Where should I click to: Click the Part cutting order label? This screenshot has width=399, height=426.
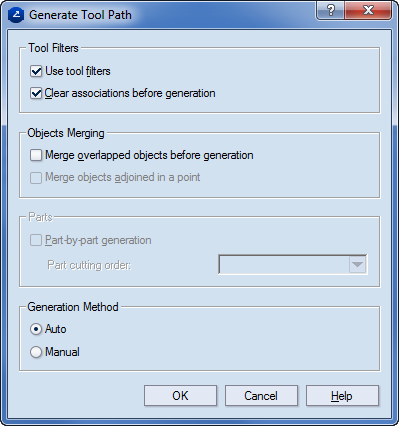[x=89, y=265]
